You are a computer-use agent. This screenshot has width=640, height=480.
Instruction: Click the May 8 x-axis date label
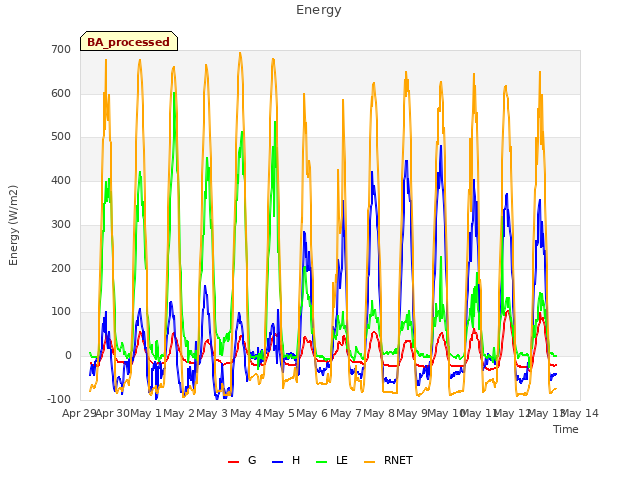pos(379,413)
